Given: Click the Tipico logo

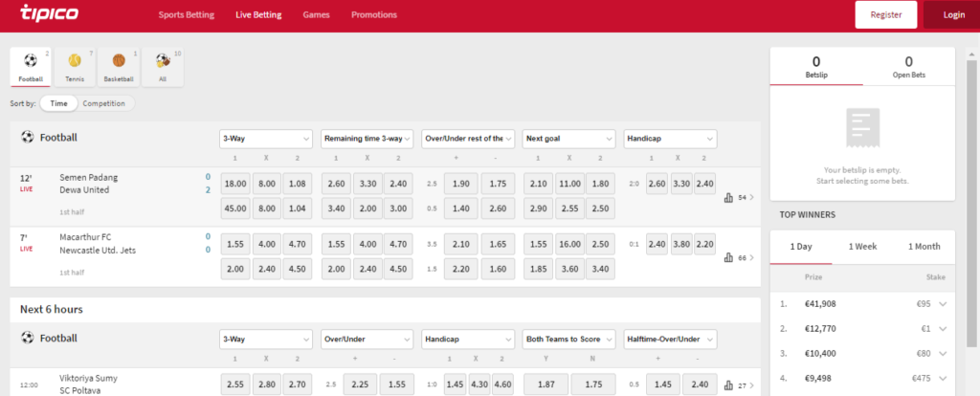Looking at the screenshot, I should [48, 13].
